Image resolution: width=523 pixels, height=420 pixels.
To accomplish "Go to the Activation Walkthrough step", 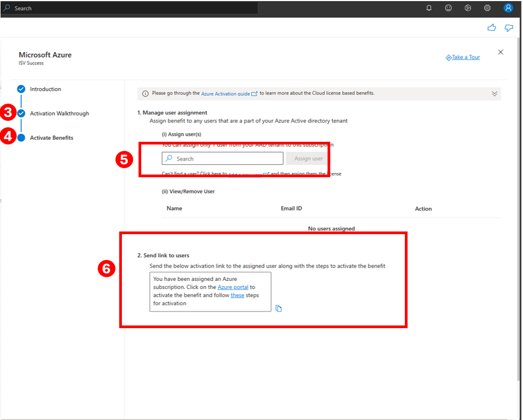I will point(60,113).
